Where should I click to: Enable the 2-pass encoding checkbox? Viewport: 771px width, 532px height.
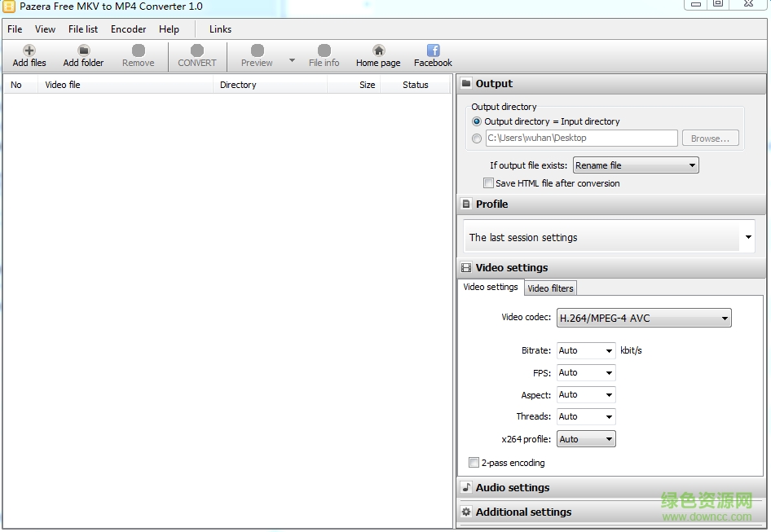[474, 463]
